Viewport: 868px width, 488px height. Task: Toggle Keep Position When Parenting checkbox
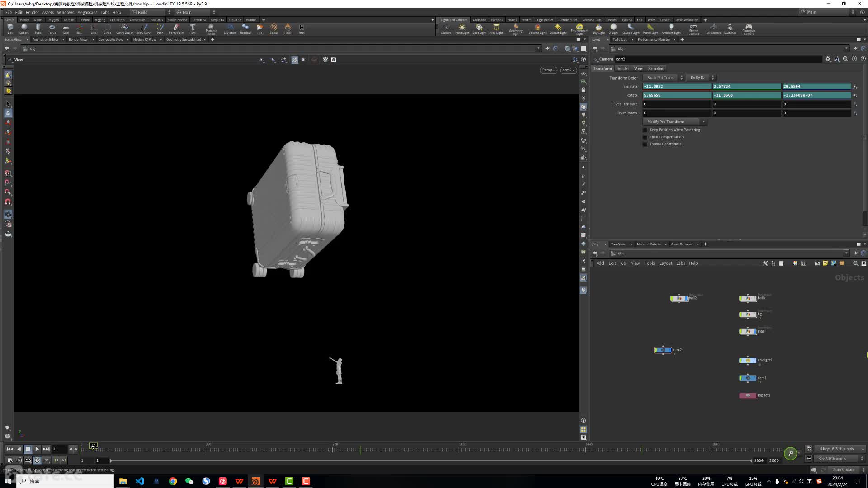645,130
